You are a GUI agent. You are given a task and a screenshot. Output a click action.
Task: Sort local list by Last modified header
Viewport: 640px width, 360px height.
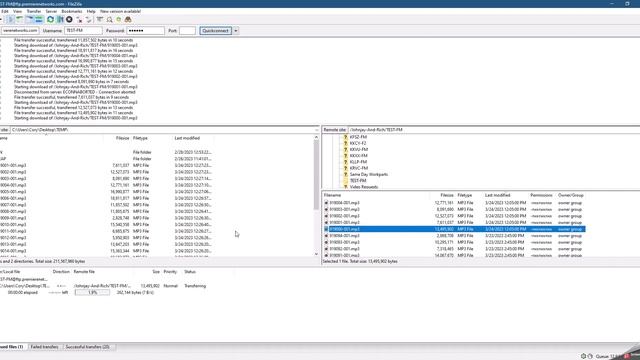coord(187,138)
